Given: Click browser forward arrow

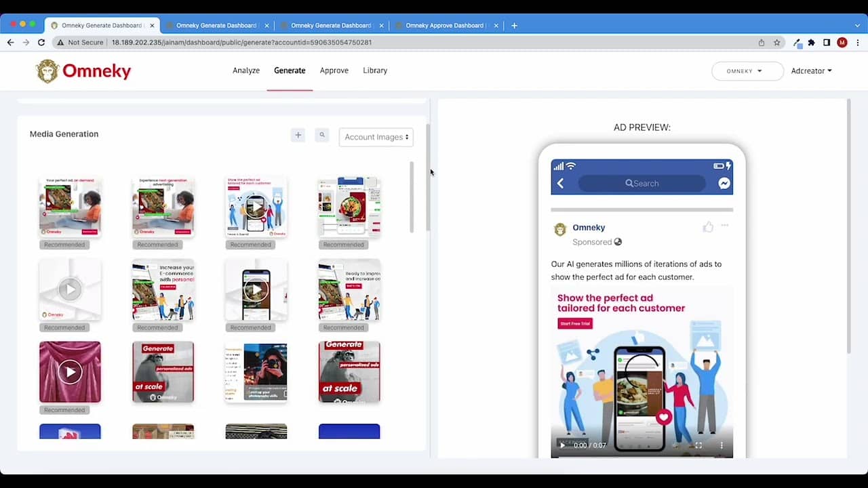Looking at the screenshot, I should tap(26, 42).
